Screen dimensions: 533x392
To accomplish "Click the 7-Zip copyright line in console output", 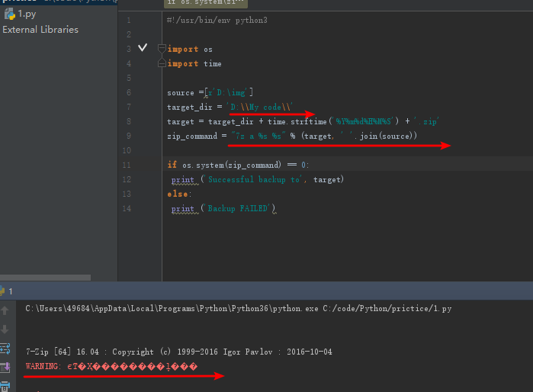I will (x=178, y=352).
